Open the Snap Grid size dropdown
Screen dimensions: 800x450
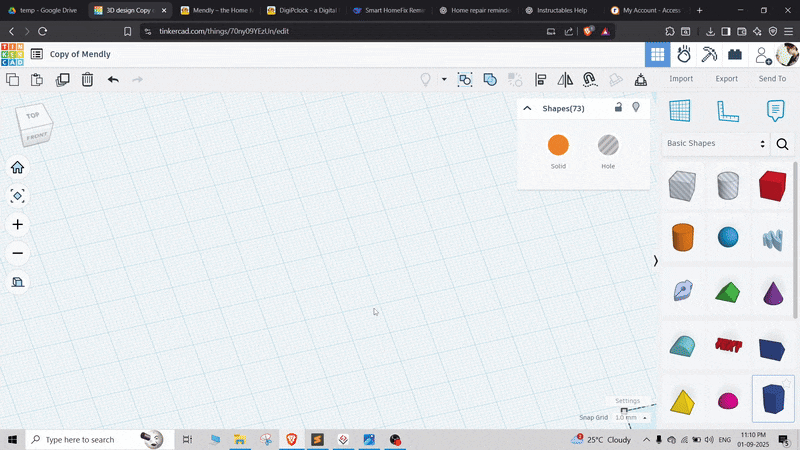[x=632, y=417]
